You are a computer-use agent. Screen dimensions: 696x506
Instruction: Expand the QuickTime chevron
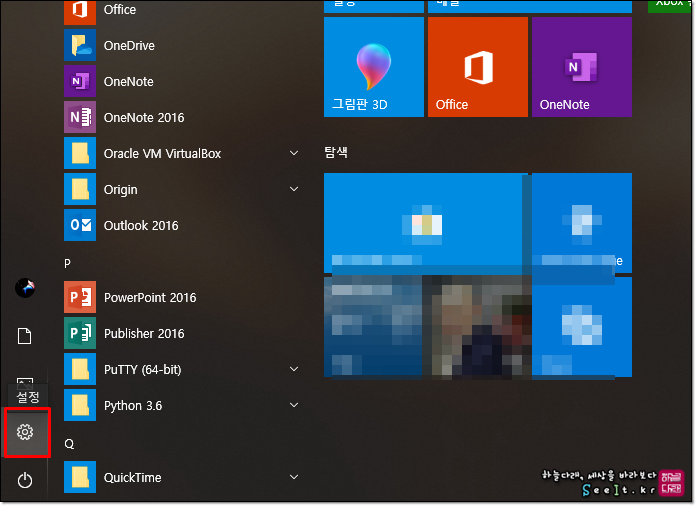click(294, 477)
